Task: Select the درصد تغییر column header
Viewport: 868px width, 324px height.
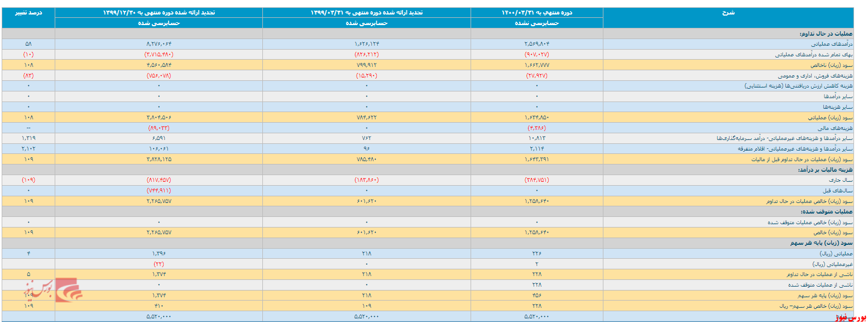Action: pyautogui.click(x=28, y=12)
